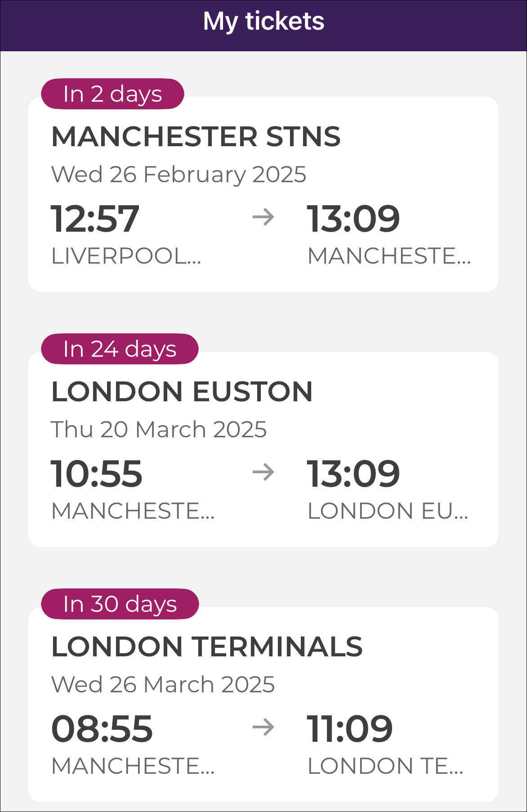Click the arrow icon on Manchester Stns ticket
This screenshot has width=527, height=812.
263,217
